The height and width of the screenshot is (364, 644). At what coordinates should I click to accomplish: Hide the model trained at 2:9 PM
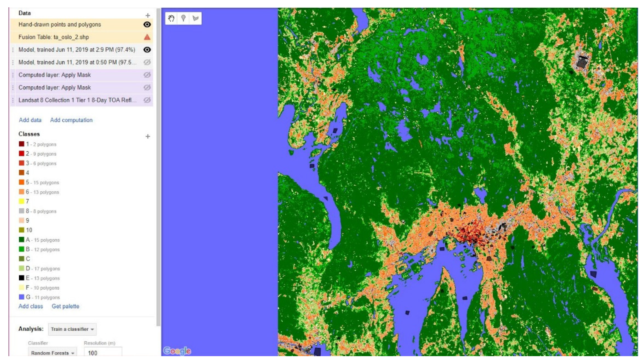[x=147, y=50]
